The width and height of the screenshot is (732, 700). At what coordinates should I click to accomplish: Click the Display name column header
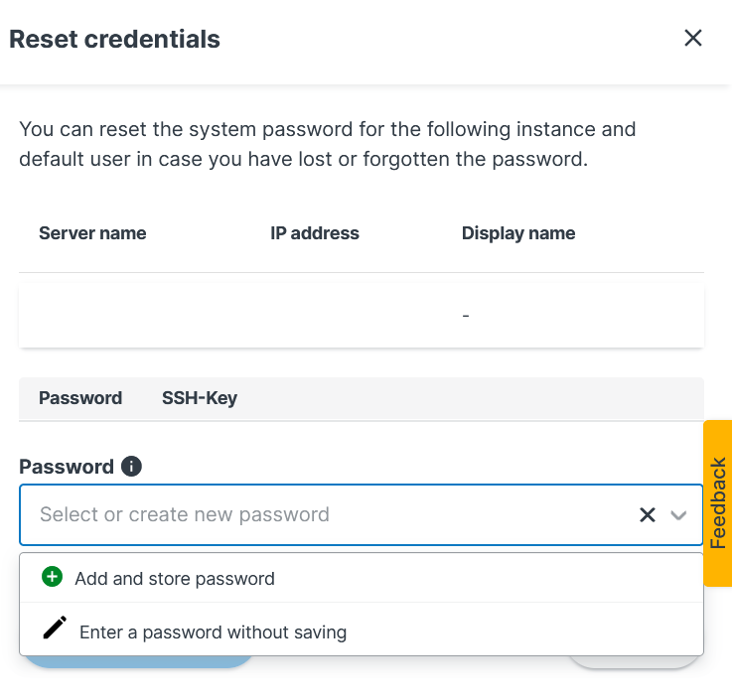518,233
